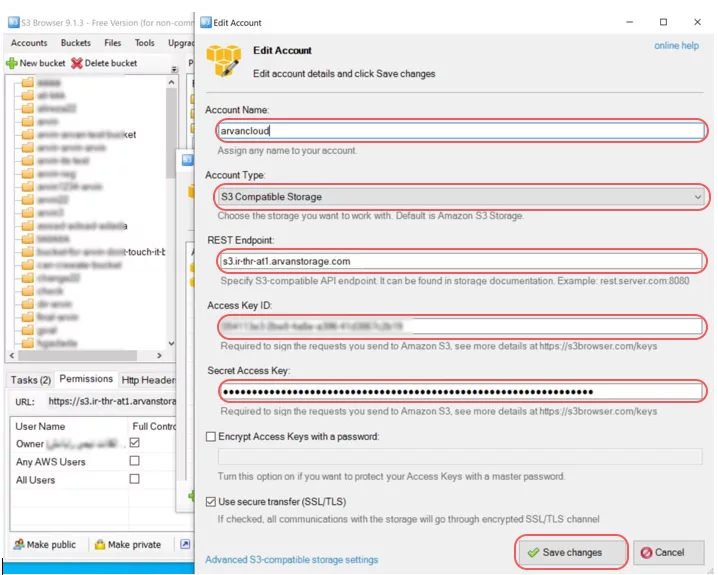Viewport: 718px width, 575px height.
Task: Check Full Control for Any AWS Users
Action: [x=134, y=462]
